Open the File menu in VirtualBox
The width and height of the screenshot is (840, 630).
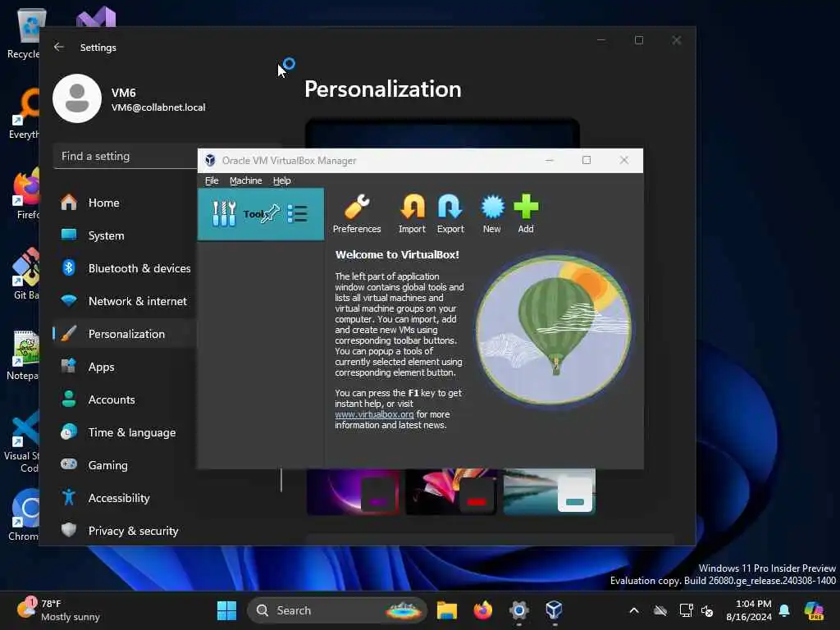(x=212, y=180)
